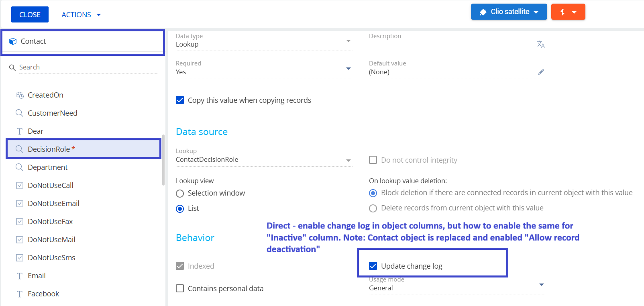The image size is (644, 306).
Task: Click the translation icon in Description field
Action: point(541,44)
